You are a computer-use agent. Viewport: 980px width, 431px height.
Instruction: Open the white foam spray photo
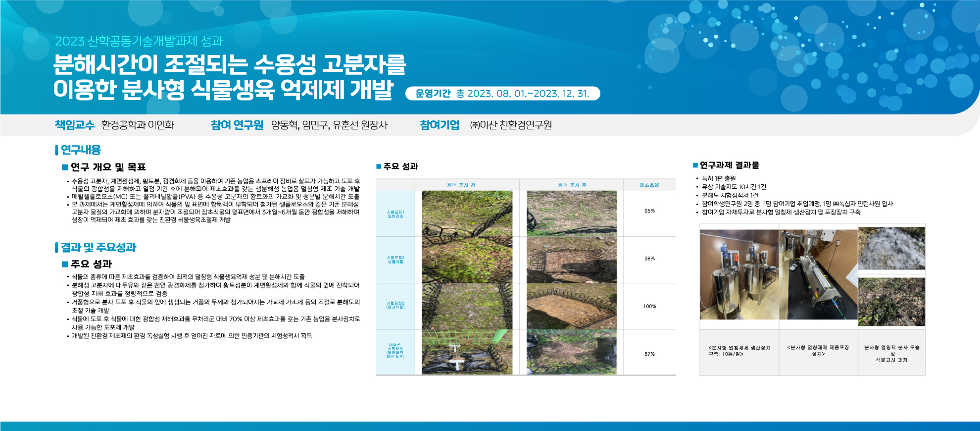click(891, 248)
